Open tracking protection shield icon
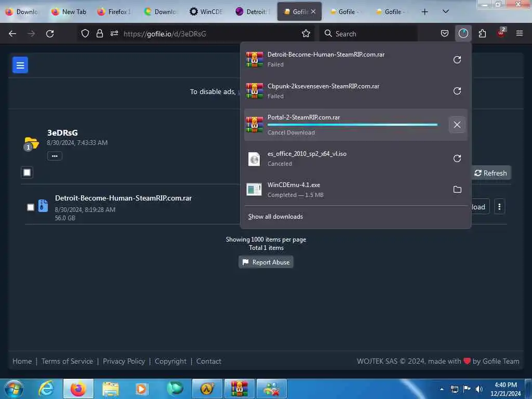The width and height of the screenshot is (532, 399). [85, 33]
